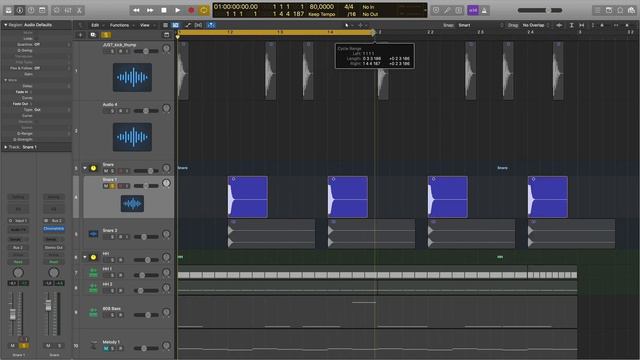Toggle the purple Count-in button
This screenshot has width=640, height=360.
click(x=473, y=10)
